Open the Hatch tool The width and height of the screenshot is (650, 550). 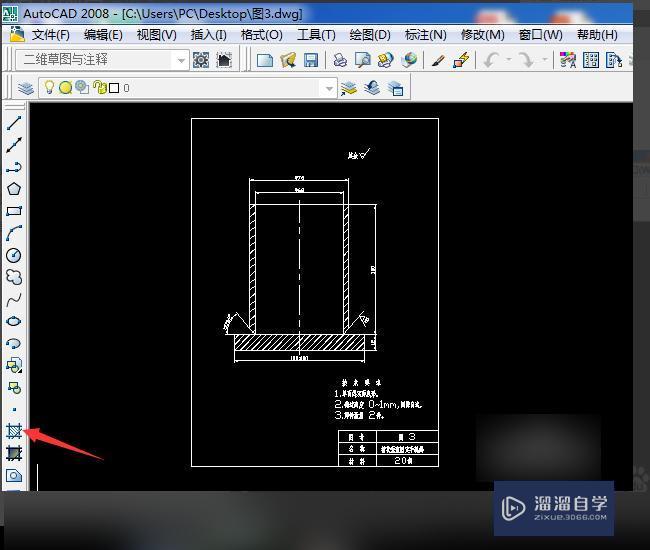[x=14, y=431]
